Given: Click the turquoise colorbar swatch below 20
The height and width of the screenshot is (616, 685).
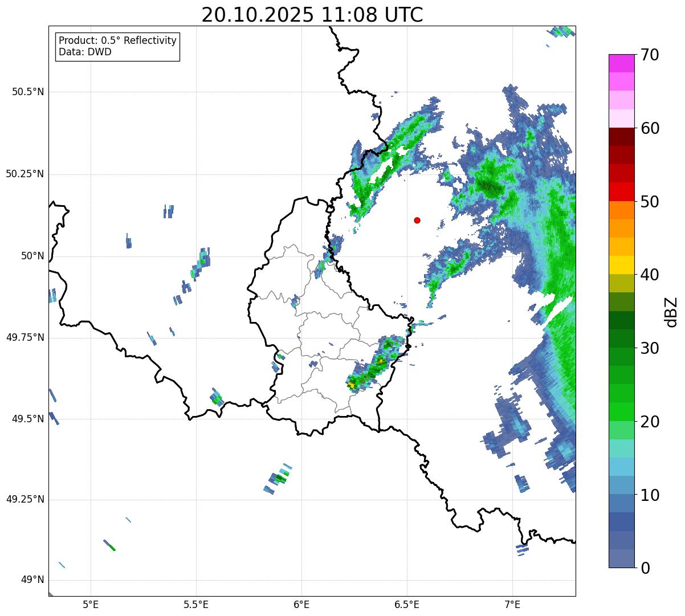Looking at the screenshot, I should [622, 448].
